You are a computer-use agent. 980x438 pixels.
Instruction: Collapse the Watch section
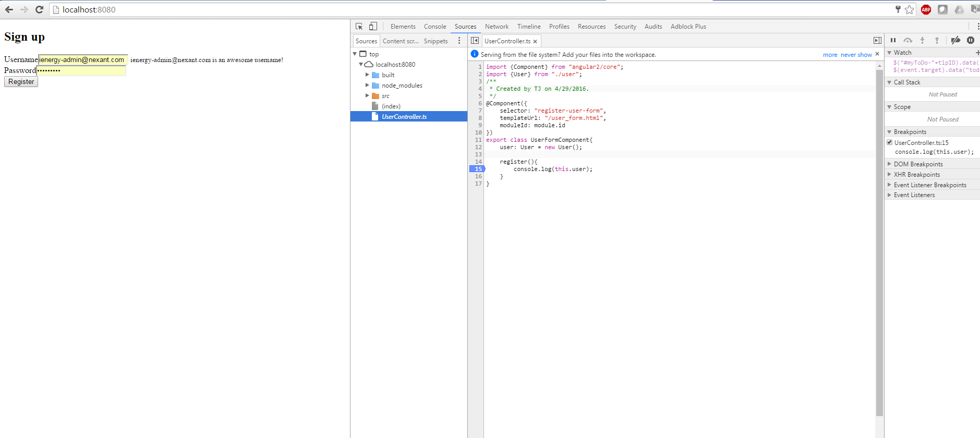pyautogui.click(x=889, y=53)
